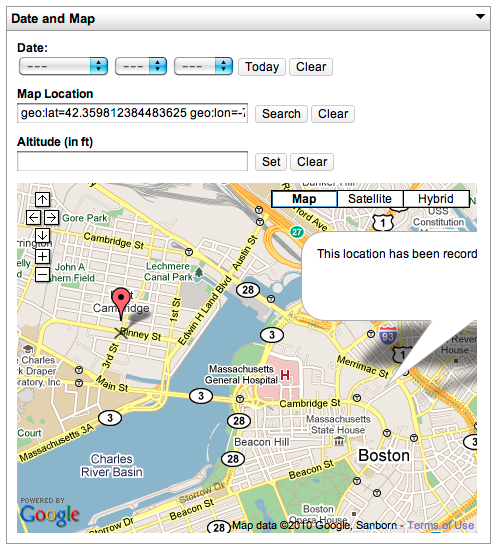Pan the map right with arrow button

[52, 217]
